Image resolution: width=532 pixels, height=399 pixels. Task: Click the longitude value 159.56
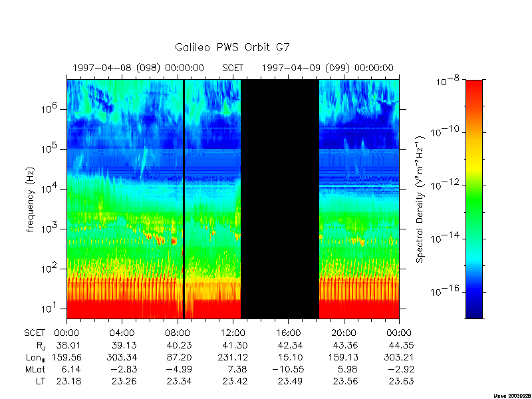66,357
